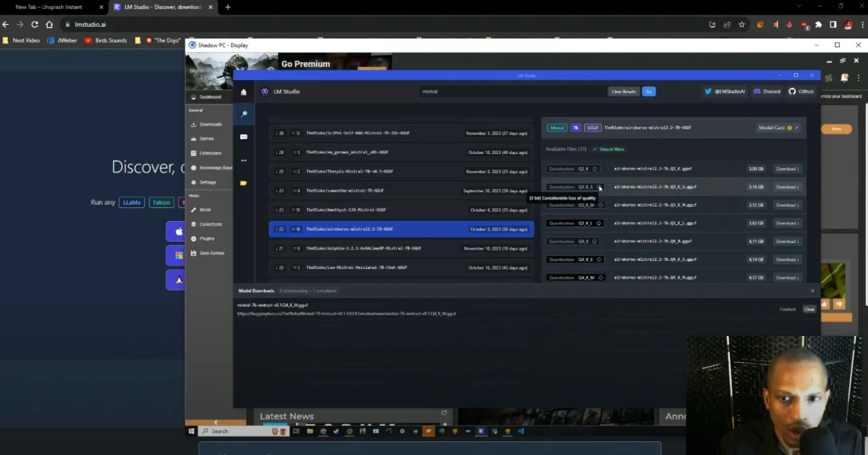Open the Discord link in LM Studio header

766,91
